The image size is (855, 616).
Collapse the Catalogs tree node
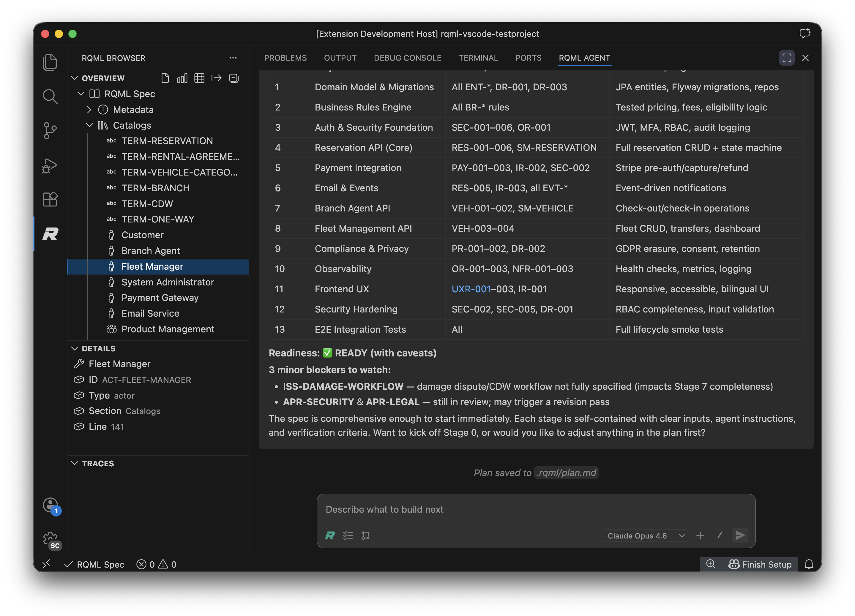89,125
